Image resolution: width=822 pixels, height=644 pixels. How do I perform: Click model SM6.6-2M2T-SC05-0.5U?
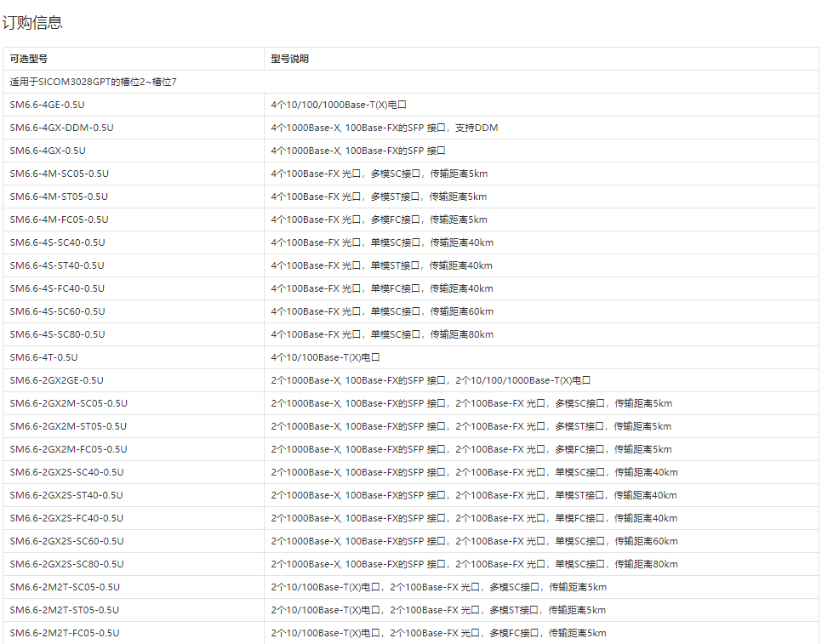65,588
